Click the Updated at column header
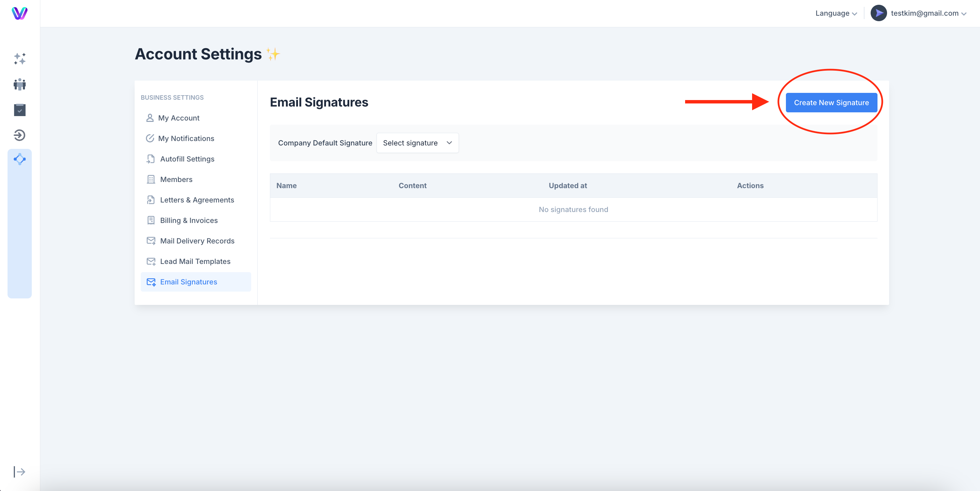The height and width of the screenshot is (491, 980). coord(568,185)
